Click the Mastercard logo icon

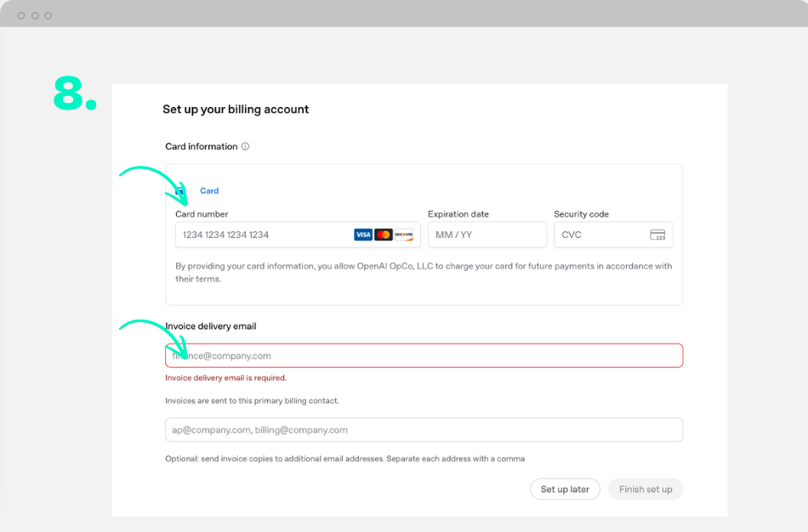coord(384,235)
